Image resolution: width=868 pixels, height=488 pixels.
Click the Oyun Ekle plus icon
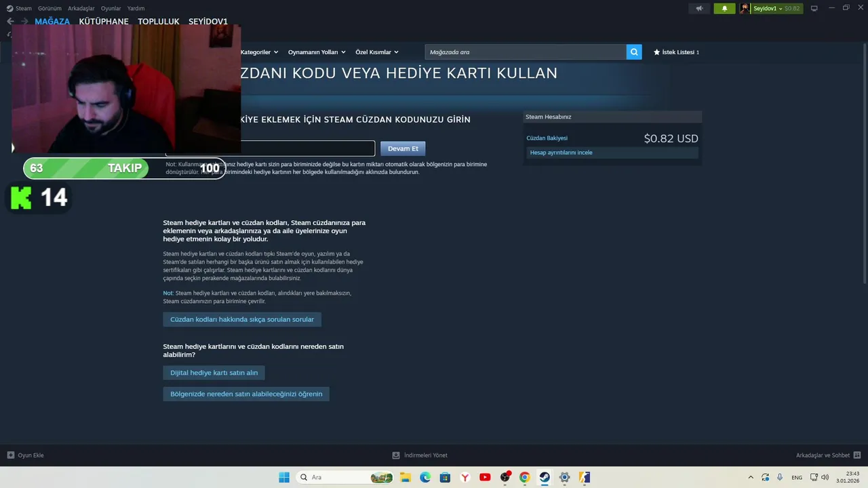[10, 455]
